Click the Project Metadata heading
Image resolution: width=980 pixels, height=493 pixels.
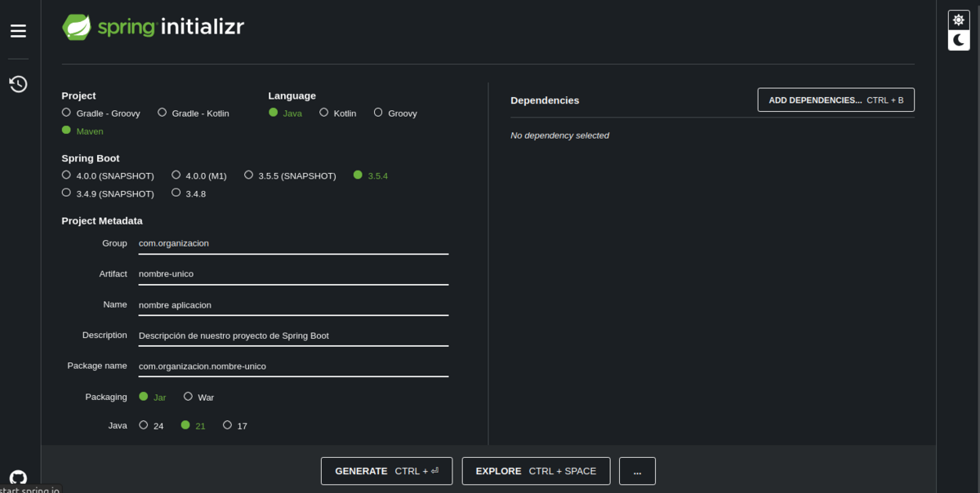click(x=102, y=220)
